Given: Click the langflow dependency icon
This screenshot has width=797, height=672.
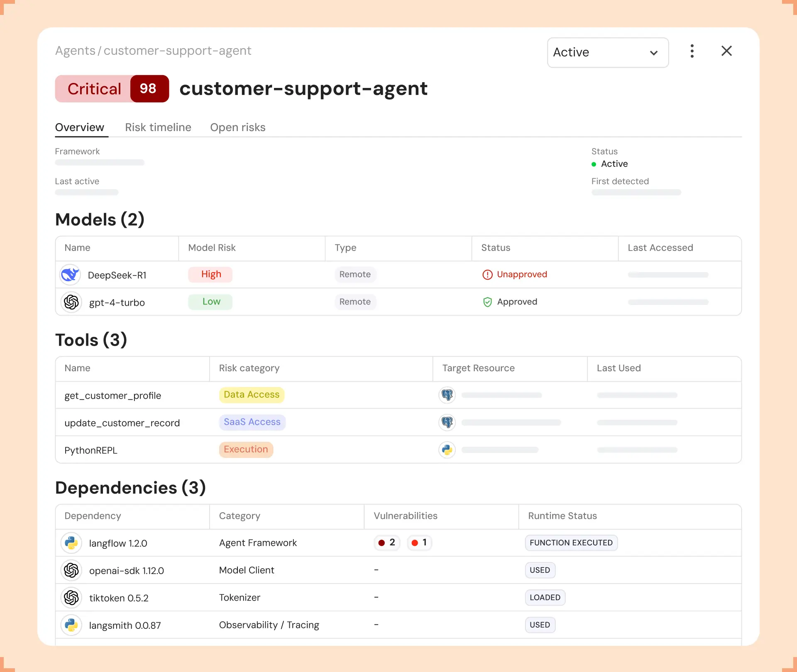Looking at the screenshot, I should (71, 543).
